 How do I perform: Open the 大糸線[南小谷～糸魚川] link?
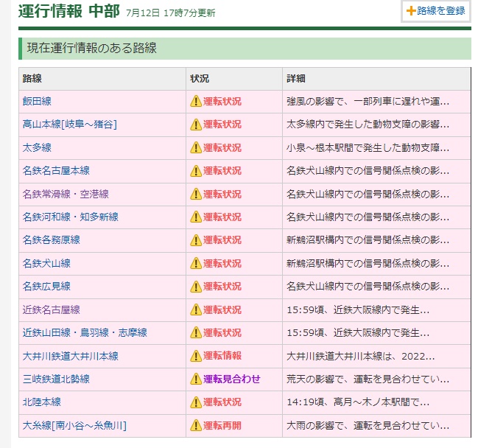pyautogui.click(x=74, y=425)
